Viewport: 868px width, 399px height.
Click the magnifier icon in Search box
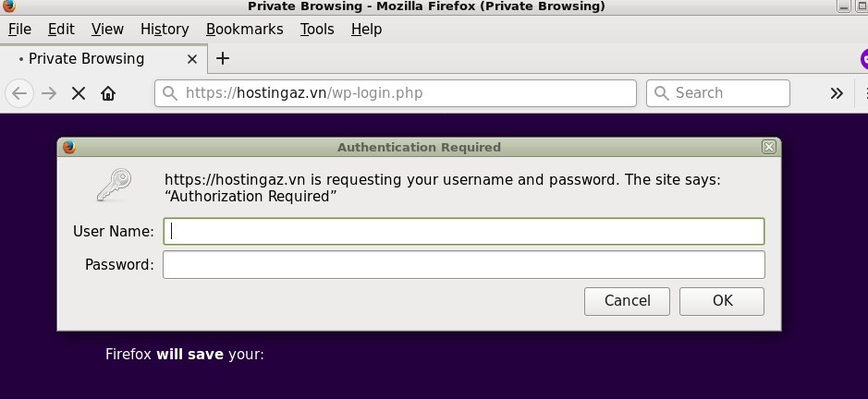(x=662, y=93)
